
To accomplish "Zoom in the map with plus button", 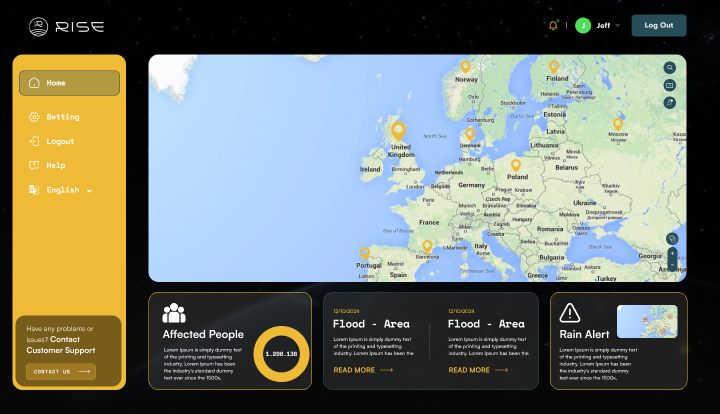I will 672,252.
